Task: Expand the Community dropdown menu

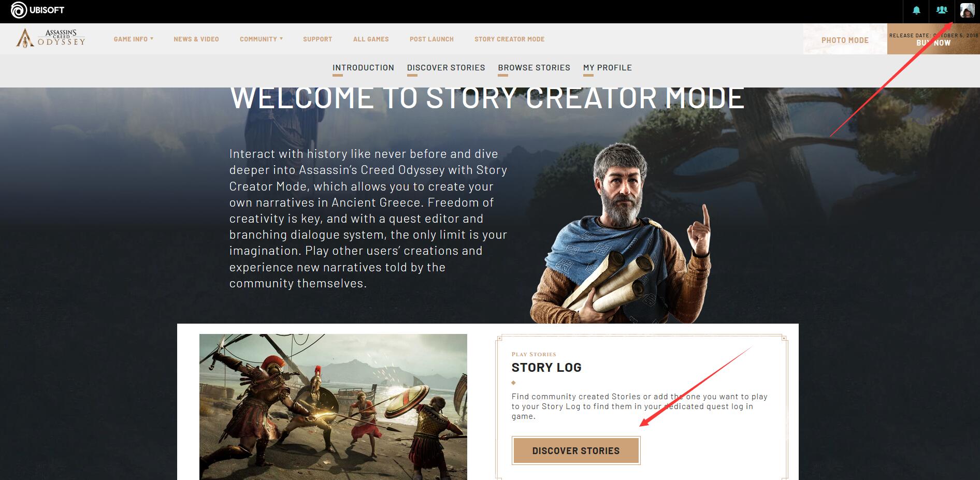Action: 261,39
